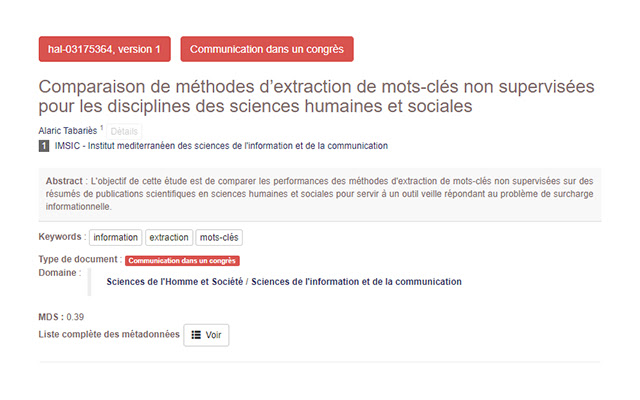Image resolution: width=640 pixels, height=400 pixels.
Task: Click the large Communication dans un congrès button
Action: click(x=267, y=49)
